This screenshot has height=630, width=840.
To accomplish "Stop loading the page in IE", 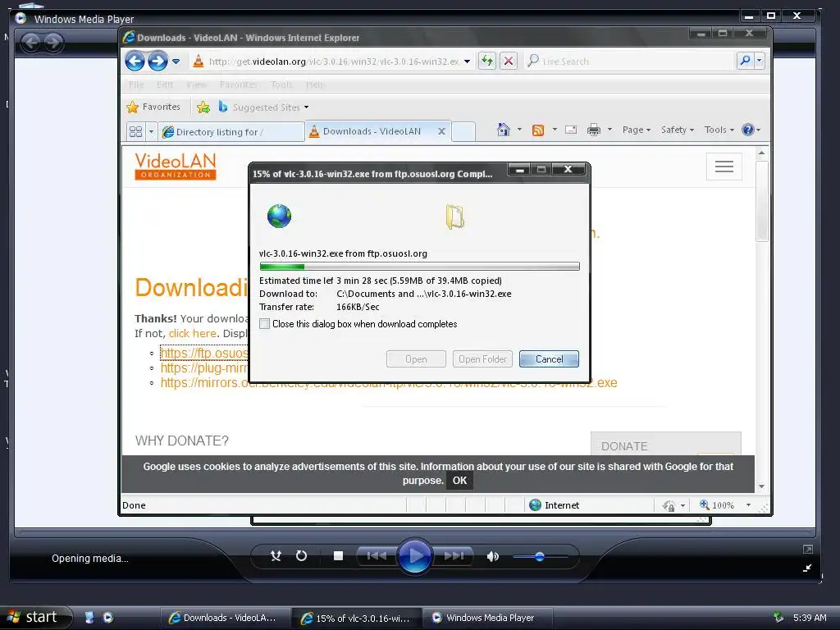I will pyautogui.click(x=509, y=61).
